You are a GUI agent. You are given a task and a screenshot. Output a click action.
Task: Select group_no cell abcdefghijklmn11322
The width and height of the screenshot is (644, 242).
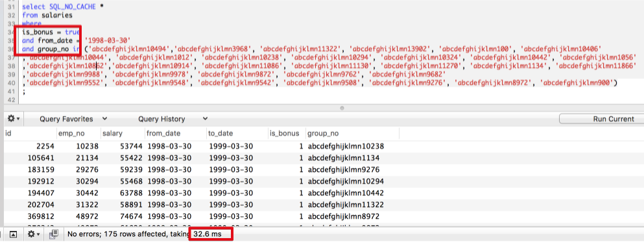coord(346,204)
